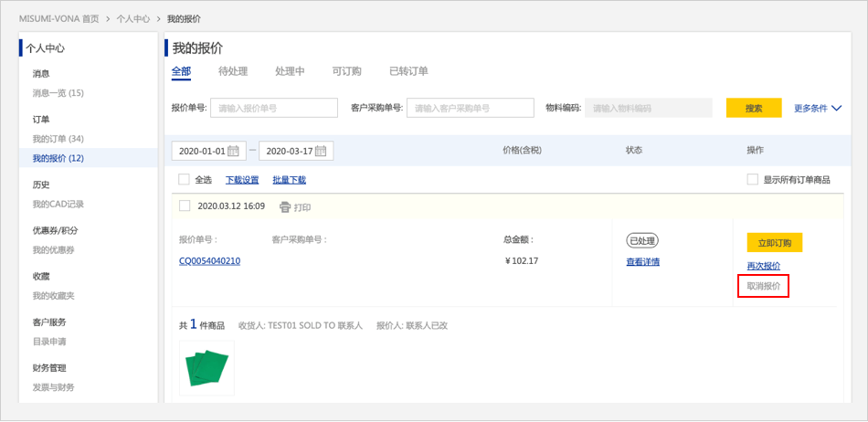Open 我的订单 (34) in sidebar

[x=58, y=139]
